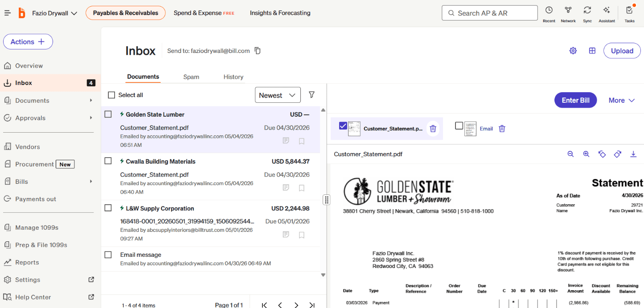Open the hamburger navigation menu
This screenshot has height=308, width=644.
coord(7,13)
